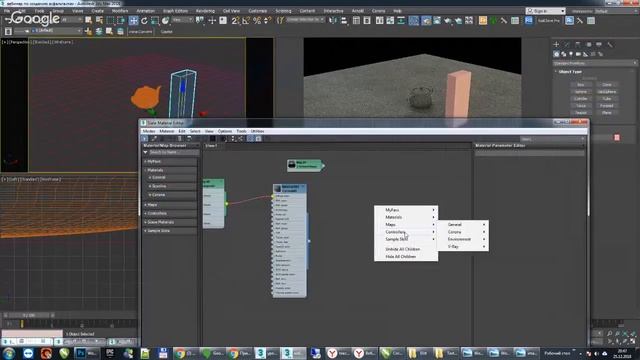
Task: Click the Mirror tool icon
Action: (333, 20)
